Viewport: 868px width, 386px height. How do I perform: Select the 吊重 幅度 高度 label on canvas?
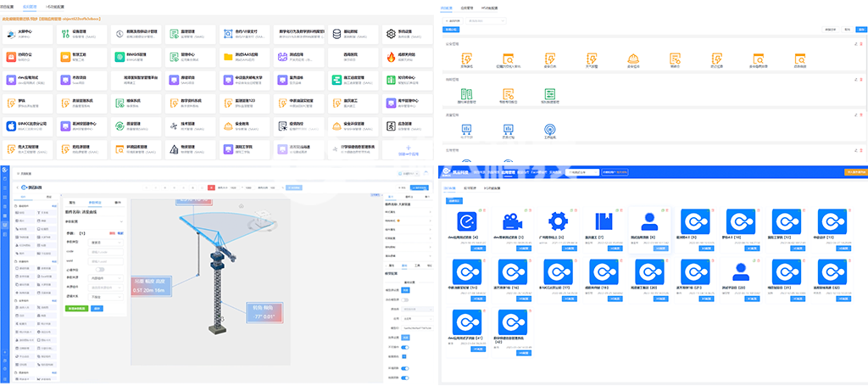[x=151, y=286]
